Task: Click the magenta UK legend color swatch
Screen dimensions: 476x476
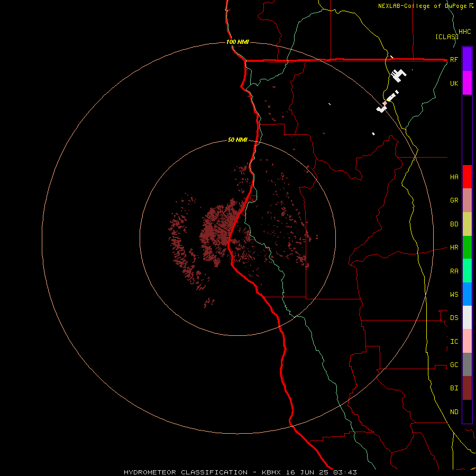Action: [467, 83]
